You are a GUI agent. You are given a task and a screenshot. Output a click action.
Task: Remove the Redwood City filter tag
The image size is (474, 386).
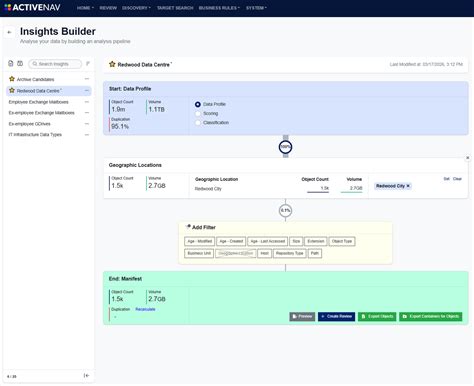(408, 186)
